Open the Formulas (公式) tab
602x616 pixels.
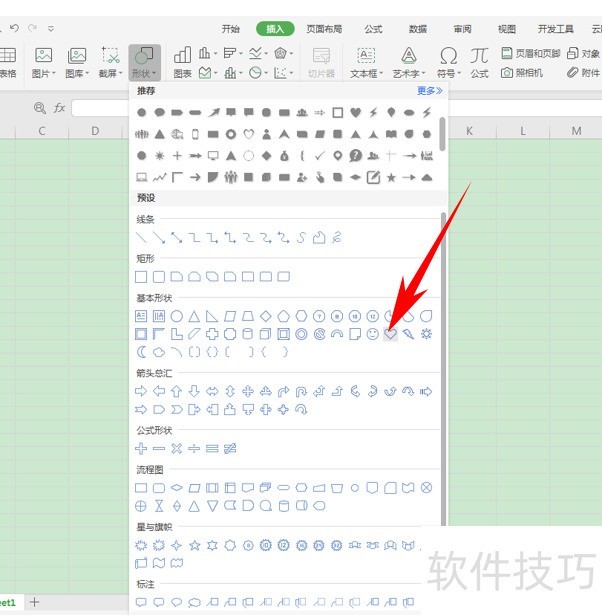373,29
